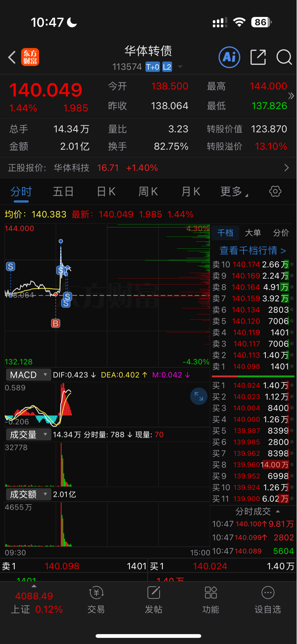Expand the 更多 chart period menu
Viewport: 297px width, 644px height.
click(x=234, y=191)
